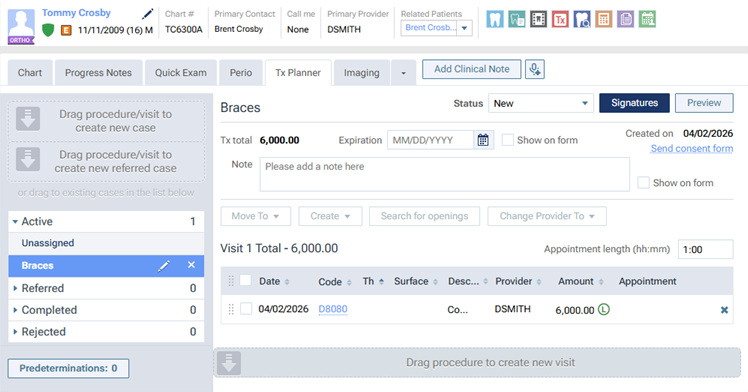Open the Tommy Crosby patient name link

pos(76,13)
